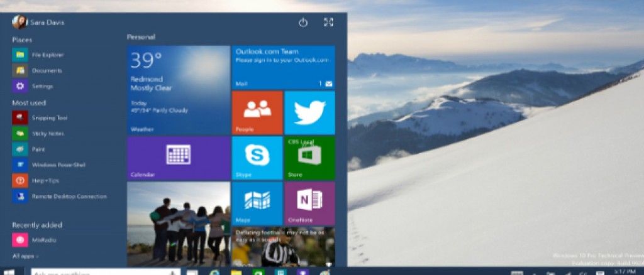644x275 pixels.
Task: Open the Mail tile from Outlook.com Team
Action: click(x=284, y=67)
